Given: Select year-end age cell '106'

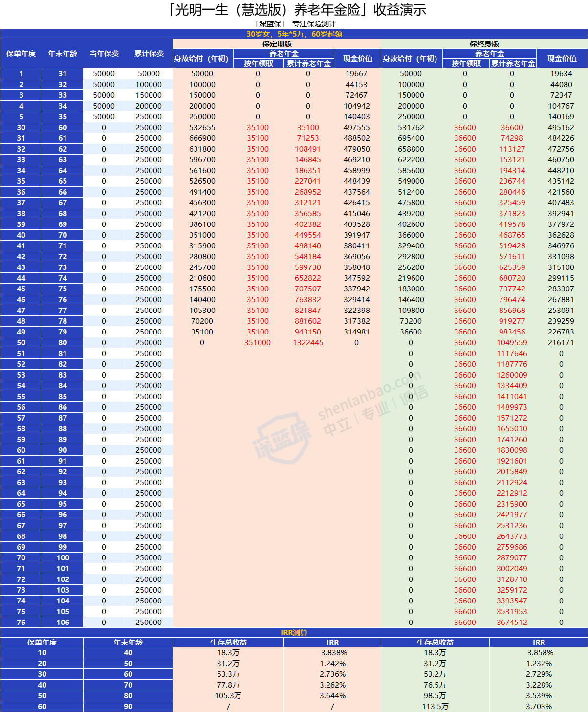Looking at the screenshot, I should 63,623.
